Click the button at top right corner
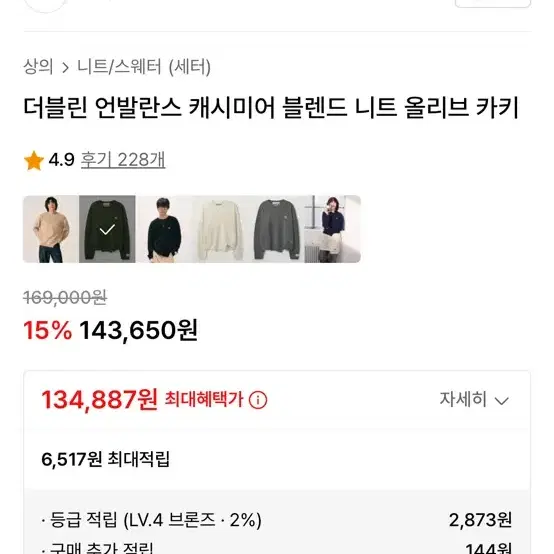554x554 pixels. coord(493,4)
